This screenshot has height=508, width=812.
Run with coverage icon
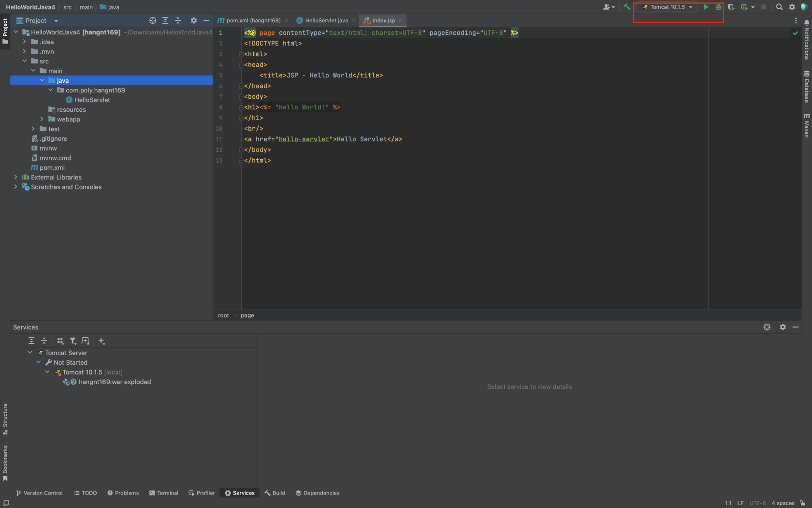coord(731,7)
